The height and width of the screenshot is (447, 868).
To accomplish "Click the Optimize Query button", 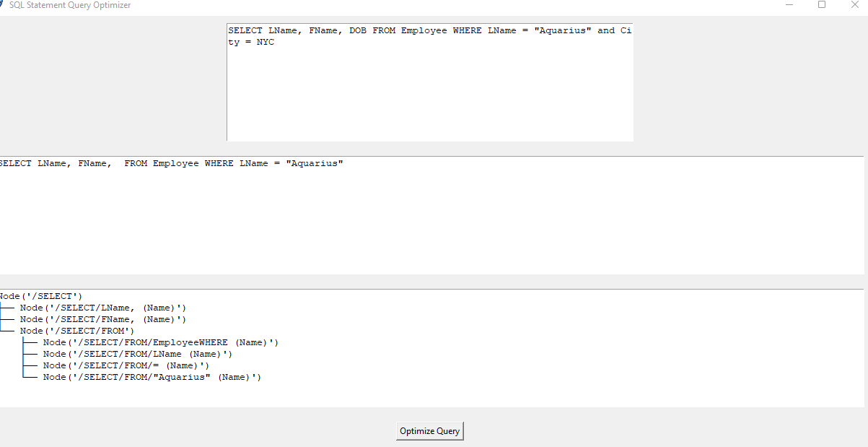I will click(x=429, y=430).
